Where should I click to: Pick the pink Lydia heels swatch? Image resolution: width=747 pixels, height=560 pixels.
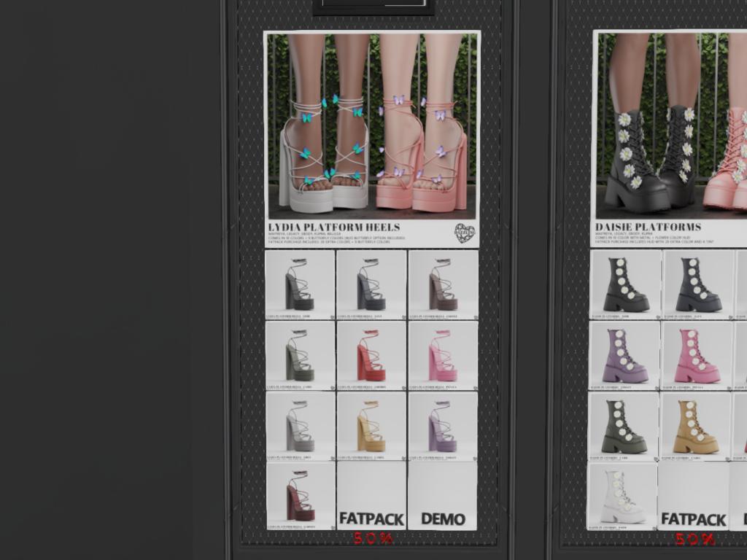pyautogui.click(x=443, y=355)
